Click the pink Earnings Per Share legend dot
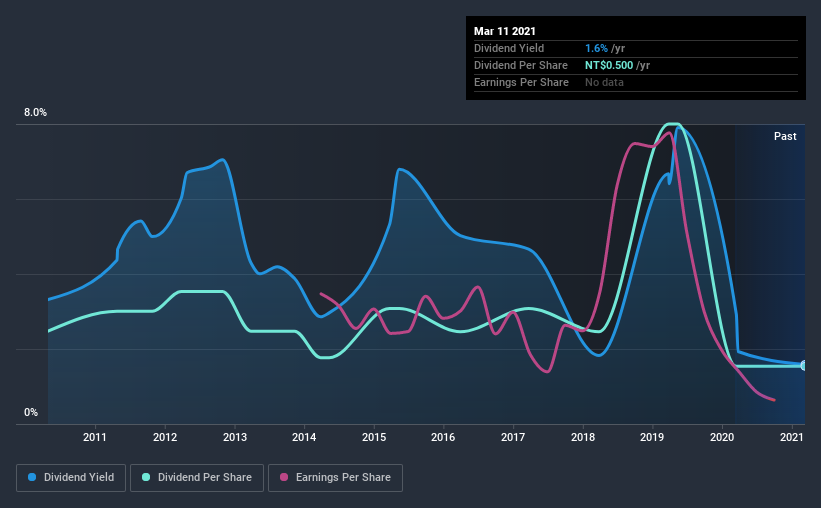 click(x=284, y=477)
